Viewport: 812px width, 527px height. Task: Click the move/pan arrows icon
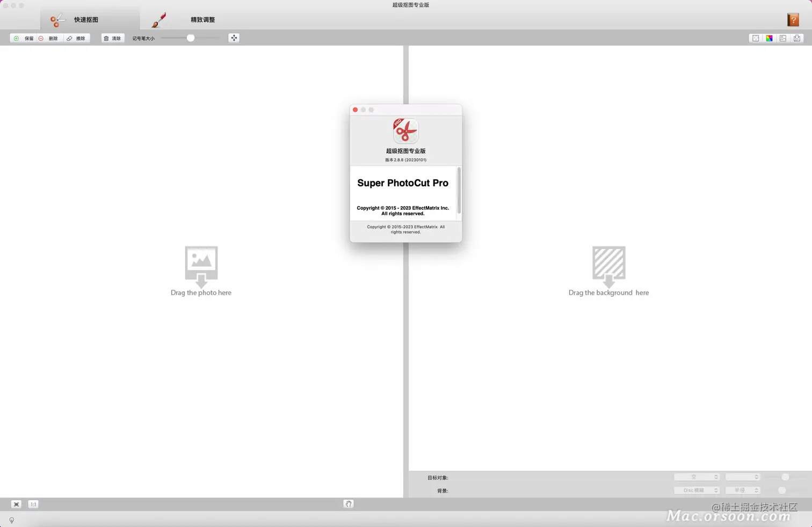coord(234,38)
